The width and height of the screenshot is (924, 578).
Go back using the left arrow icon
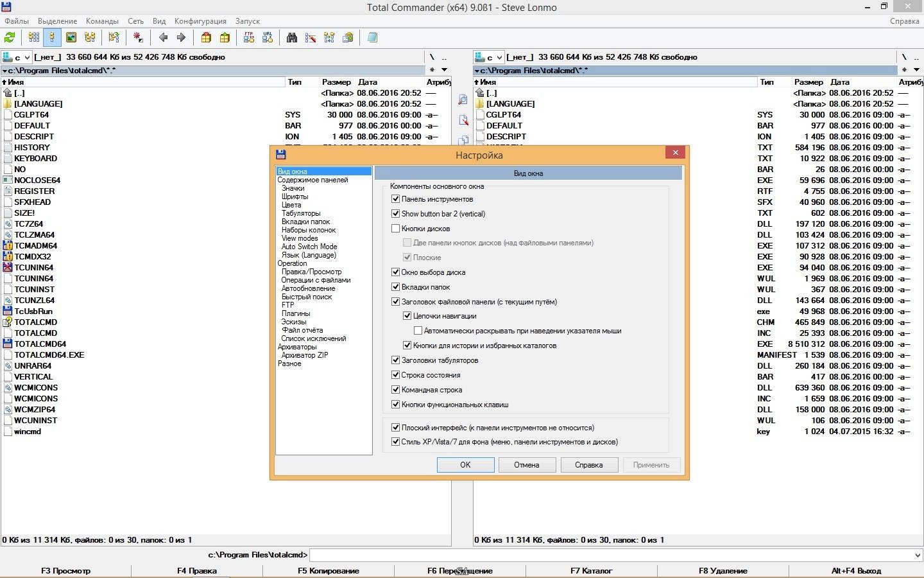(x=163, y=38)
